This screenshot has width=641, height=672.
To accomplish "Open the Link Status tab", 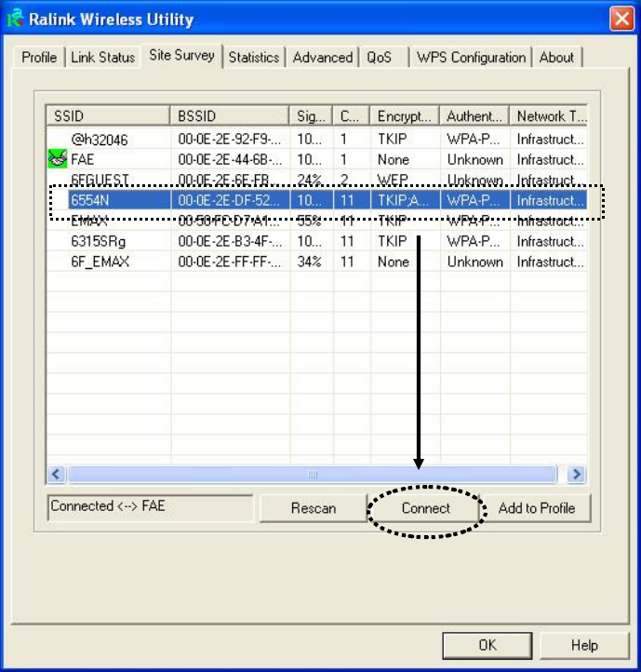I will (103, 57).
